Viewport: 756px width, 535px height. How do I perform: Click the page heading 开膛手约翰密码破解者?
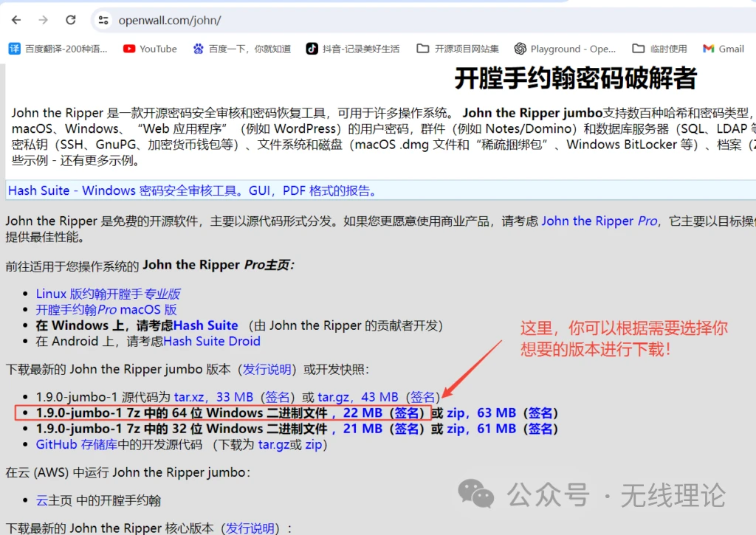tap(576, 78)
